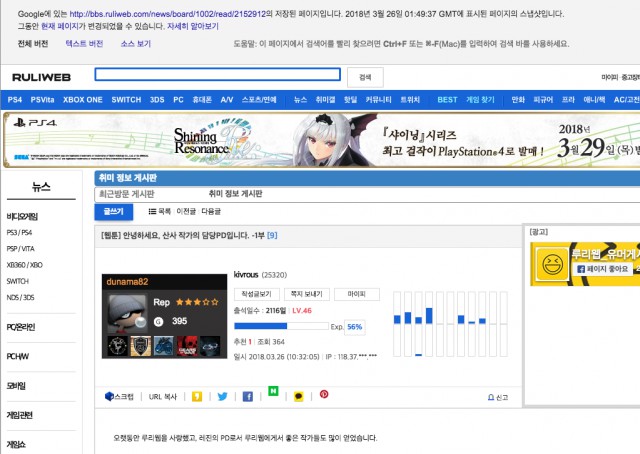Viewport: 640px width, 454px height.
Task: Go to 이전글 previous post
Action: 186,211
